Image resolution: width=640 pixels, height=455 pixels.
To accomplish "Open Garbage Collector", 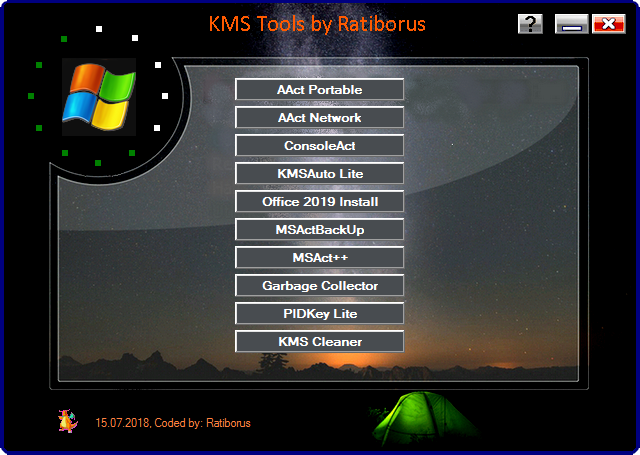I will pyautogui.click(x=319, y=286).
